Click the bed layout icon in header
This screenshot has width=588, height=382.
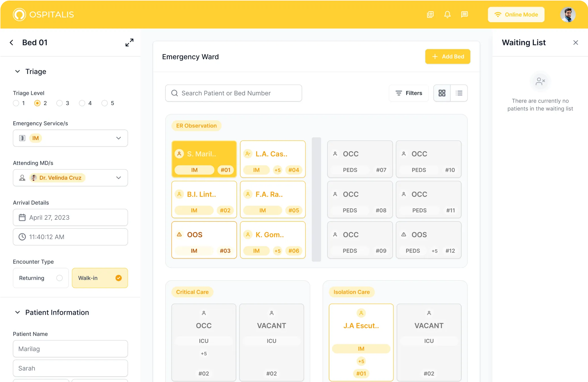tap(430, 15)
